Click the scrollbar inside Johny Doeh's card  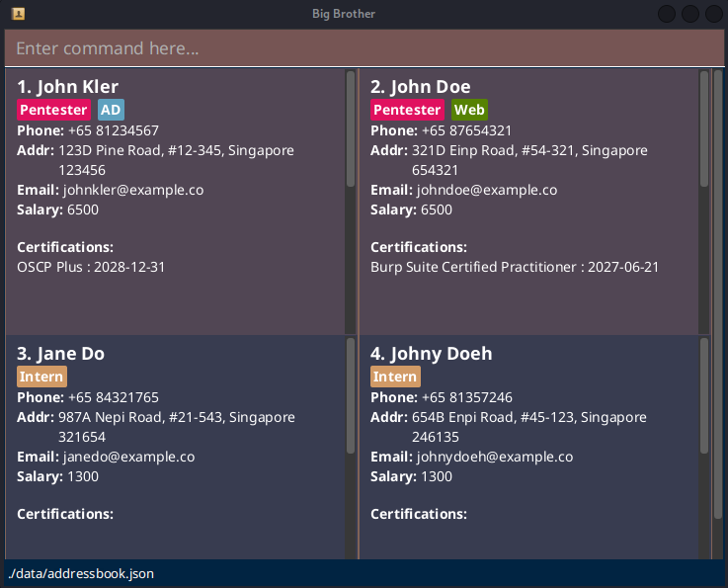(704, 395)
